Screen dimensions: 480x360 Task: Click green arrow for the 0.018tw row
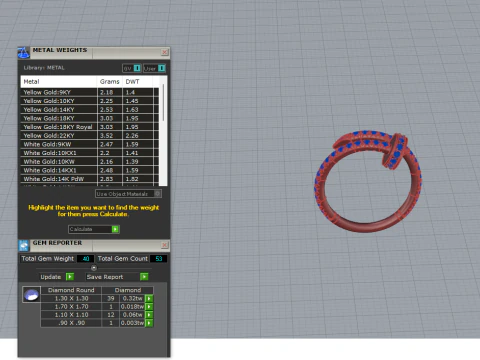[149, 306]
